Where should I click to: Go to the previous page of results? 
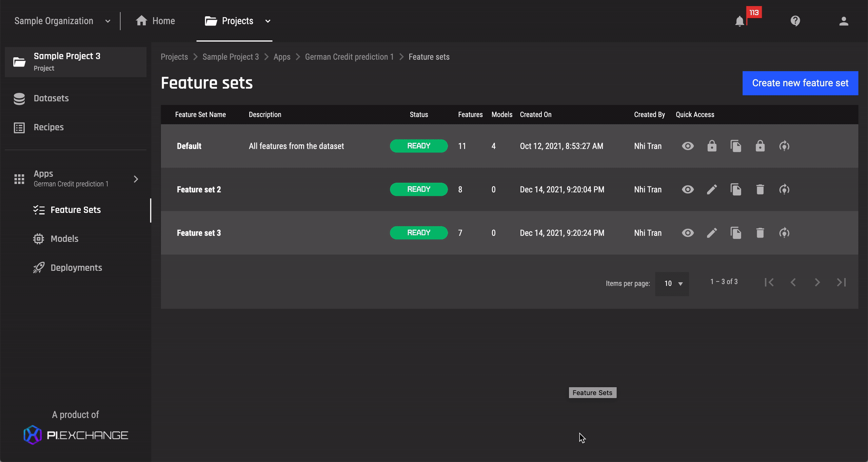(x=793, y=282)
